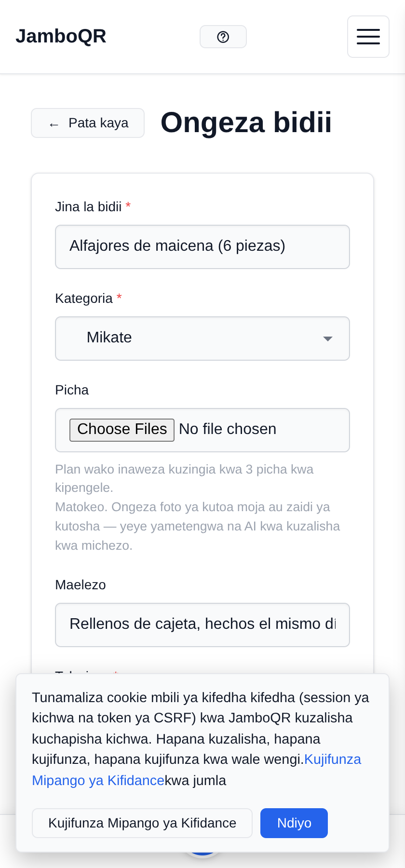
Task: Go to the JamboQR home logo
Action: 61,36
